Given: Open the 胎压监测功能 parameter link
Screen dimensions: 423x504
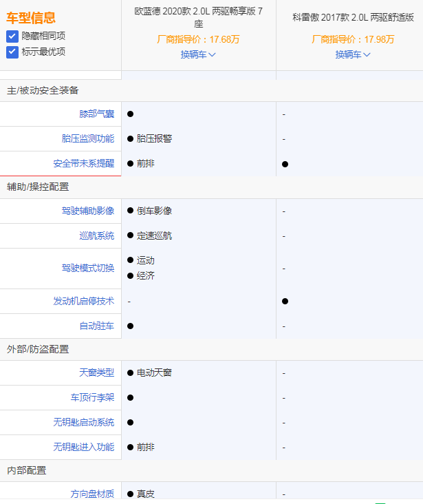Looking at the screenshot, I should click(88, 139).
